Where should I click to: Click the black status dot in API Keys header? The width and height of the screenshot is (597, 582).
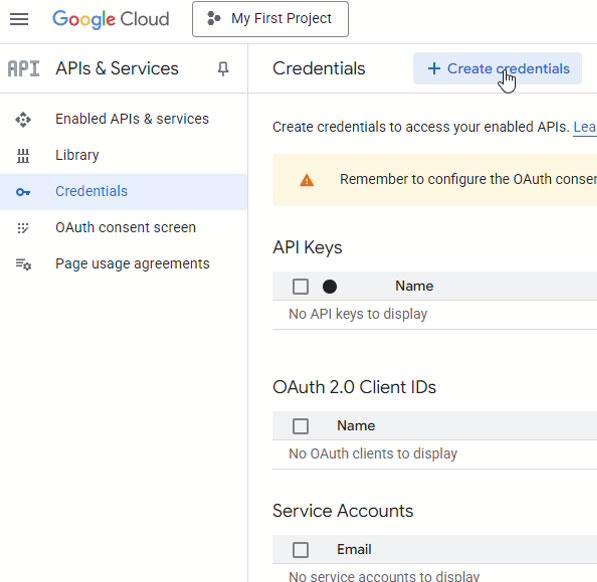[330, 287]
